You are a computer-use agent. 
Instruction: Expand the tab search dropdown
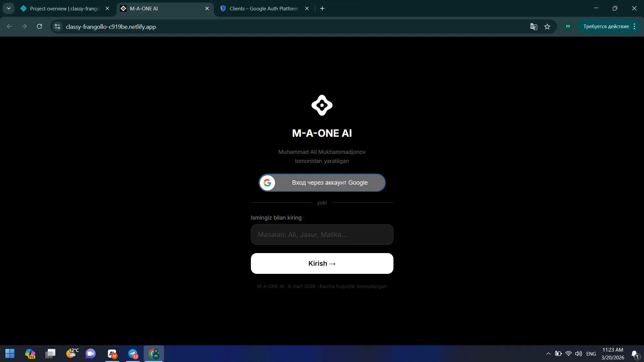[x=9, y=9]
